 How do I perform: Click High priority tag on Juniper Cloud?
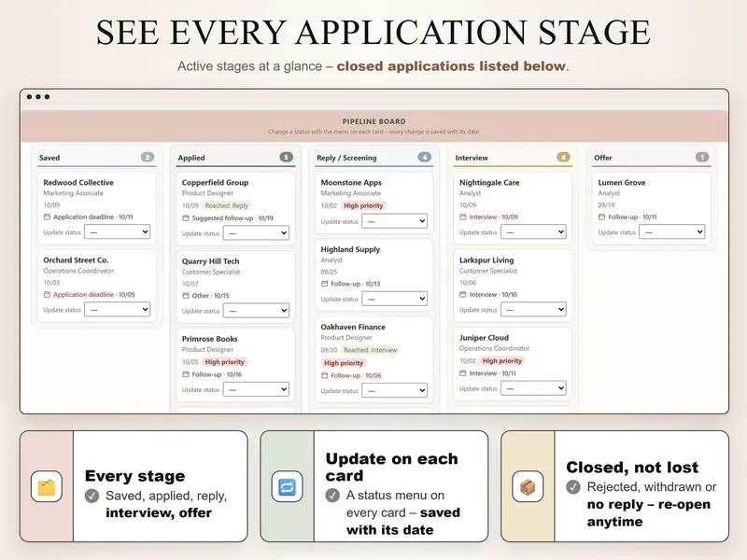click(502, 361)
